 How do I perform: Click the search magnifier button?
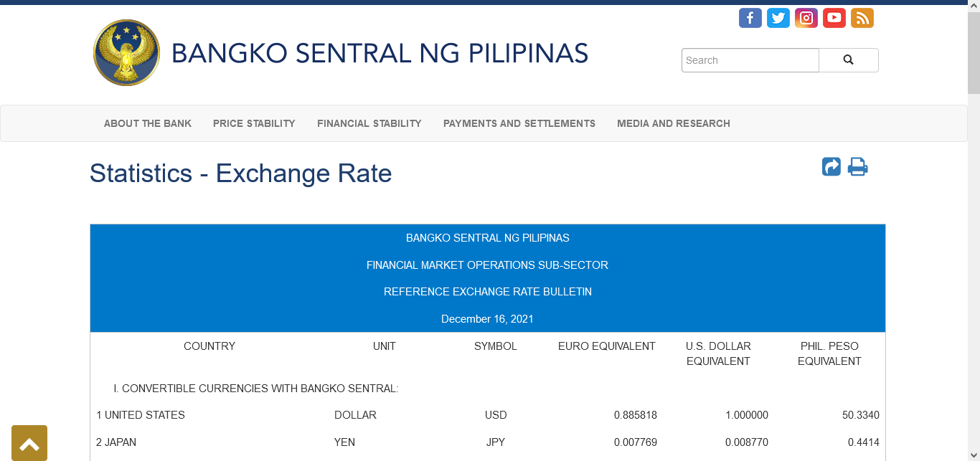[848, 60]
